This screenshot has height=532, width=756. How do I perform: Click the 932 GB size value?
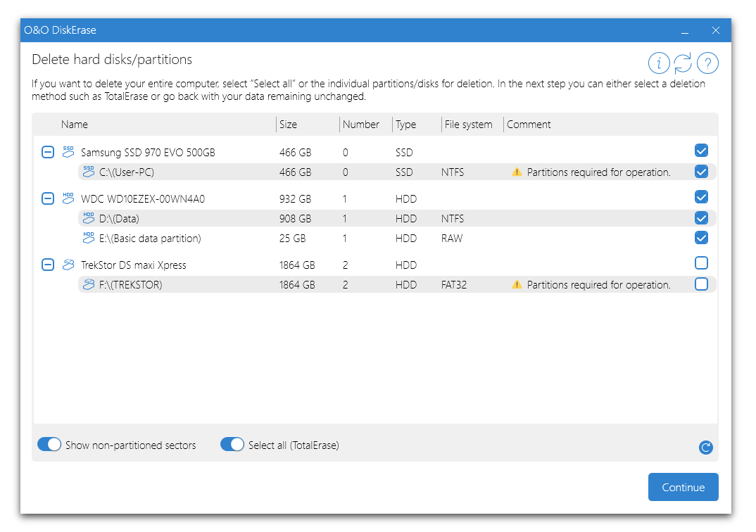[x=295, y=199]
